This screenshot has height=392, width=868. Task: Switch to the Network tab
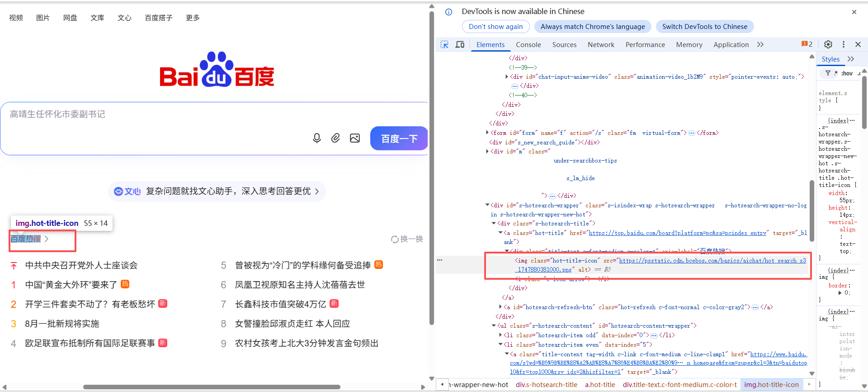tap(601, 44)
